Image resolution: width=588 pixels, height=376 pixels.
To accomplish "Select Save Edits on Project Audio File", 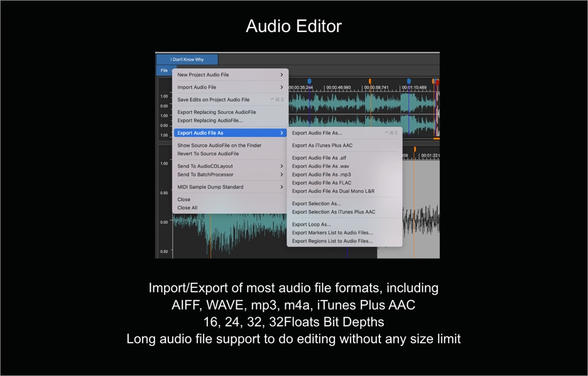I will point(213,100).
